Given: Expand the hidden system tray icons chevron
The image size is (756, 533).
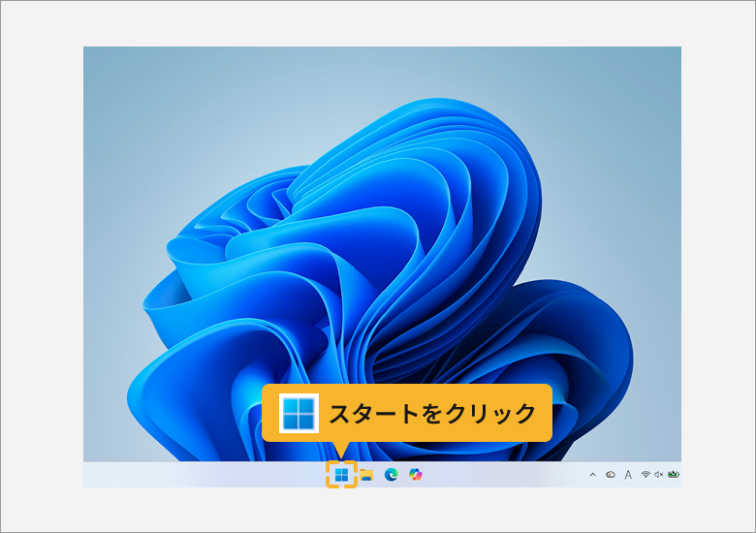Looking at the screenshot, I should coord(592,475).
